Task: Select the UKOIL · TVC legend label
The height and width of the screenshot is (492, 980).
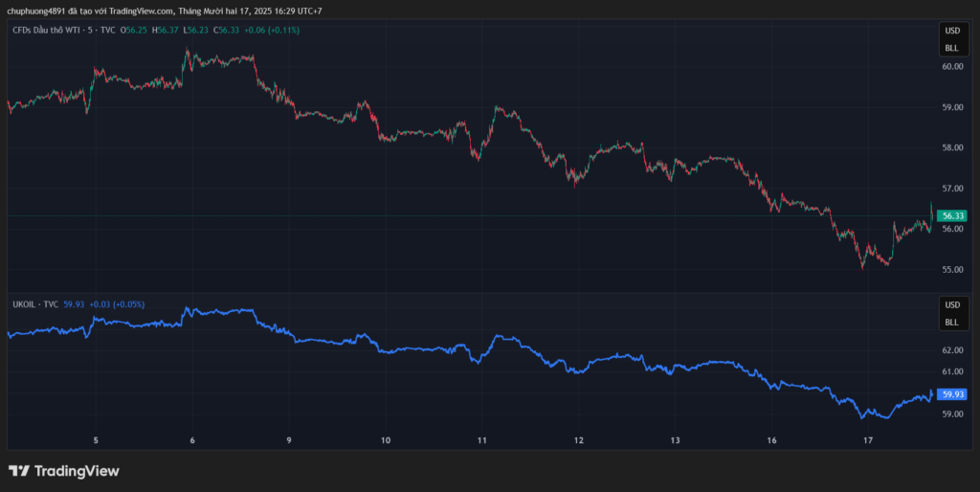Action: [34, 304]
